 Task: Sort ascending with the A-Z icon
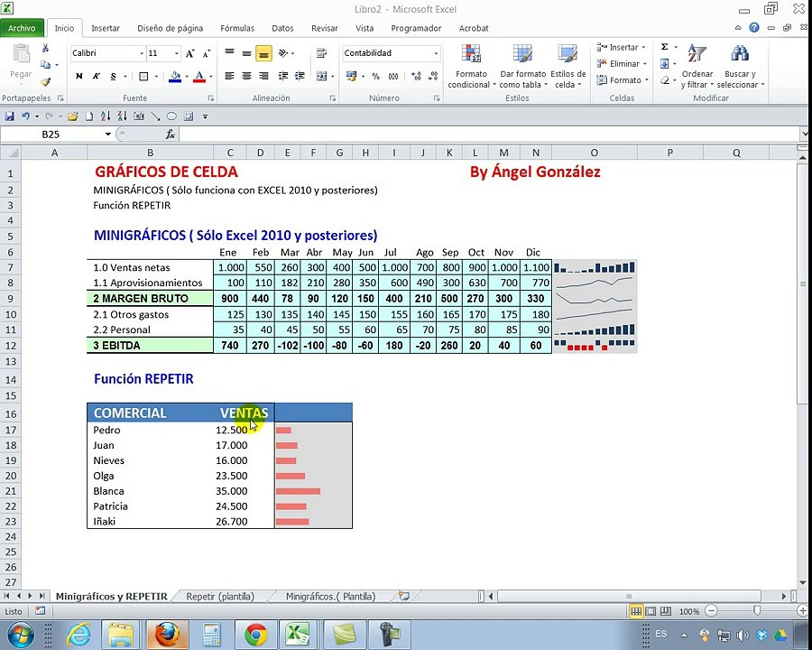(x=106, y=116)
